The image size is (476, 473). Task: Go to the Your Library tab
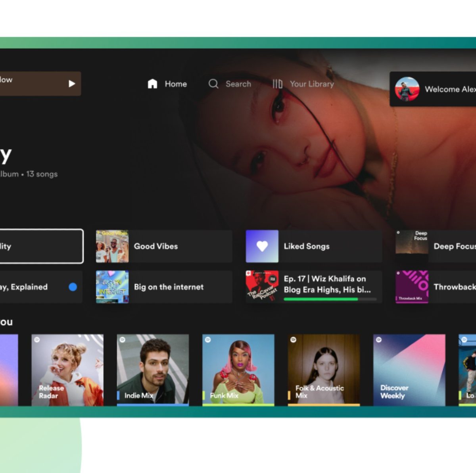pos(312,84)
